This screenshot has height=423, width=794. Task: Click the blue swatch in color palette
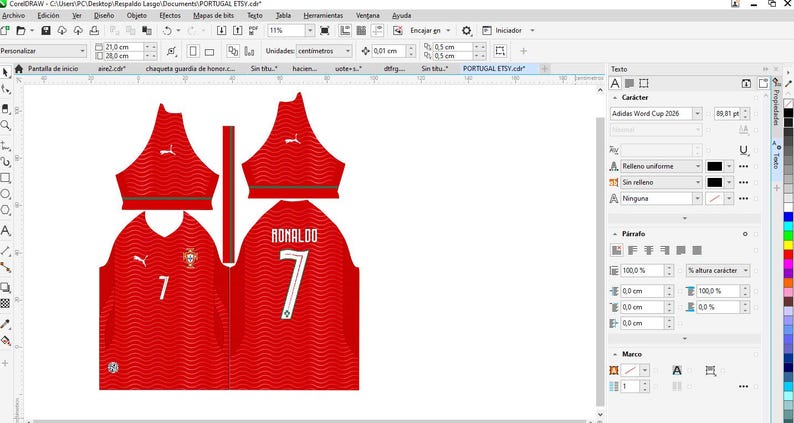[x=788, y=217]
